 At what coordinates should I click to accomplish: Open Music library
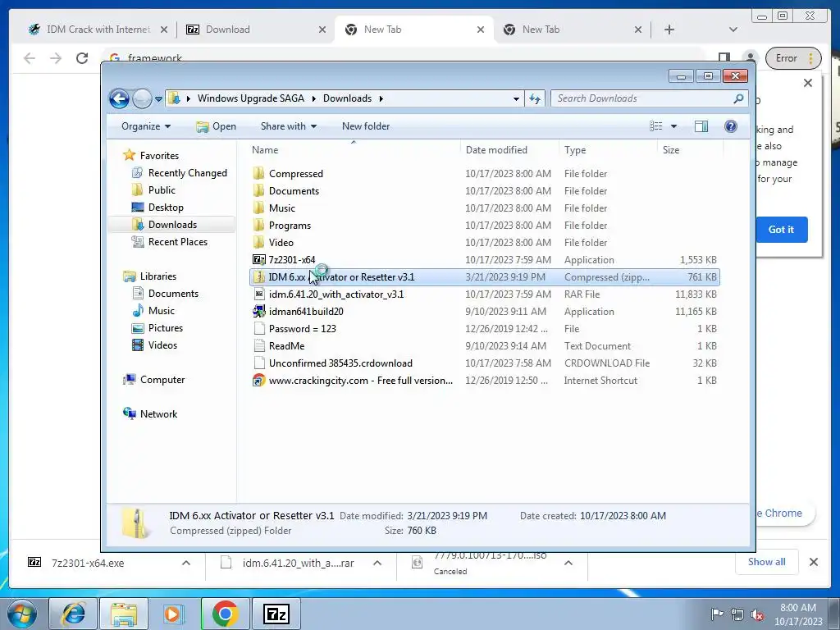161,311
